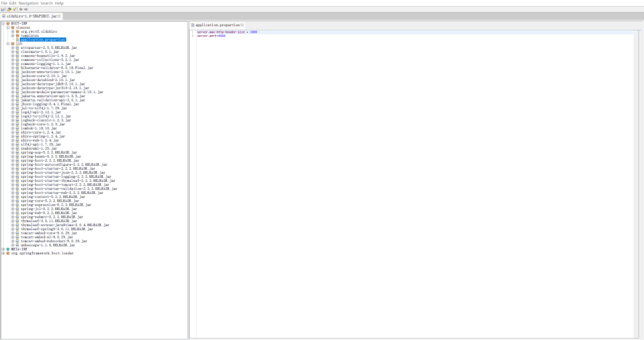
Task: Expand the org.rwctf.oldshiro package
Action: (13, 32)
